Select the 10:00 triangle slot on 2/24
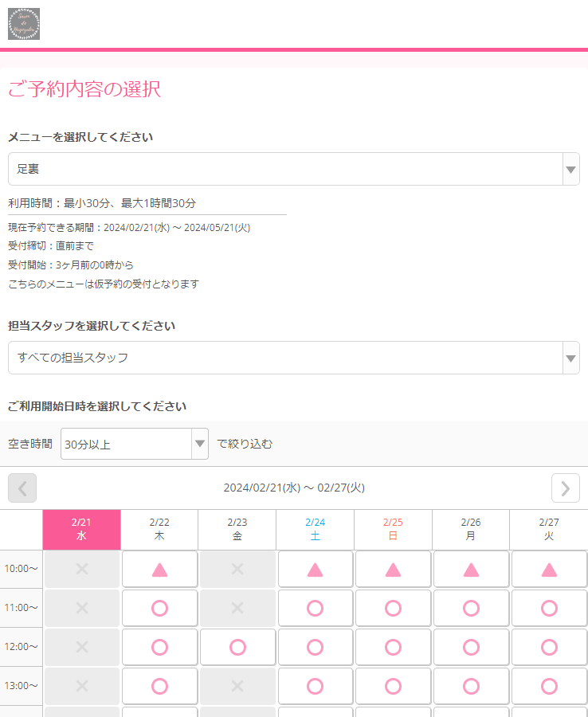The image size is (588, 717). pyautogui.click(x=316, y=569)
